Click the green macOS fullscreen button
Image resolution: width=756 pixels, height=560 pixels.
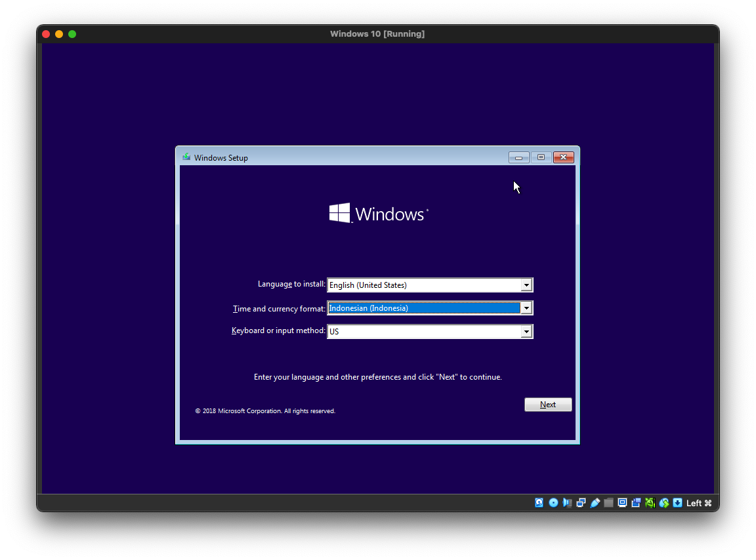[72, 34]
